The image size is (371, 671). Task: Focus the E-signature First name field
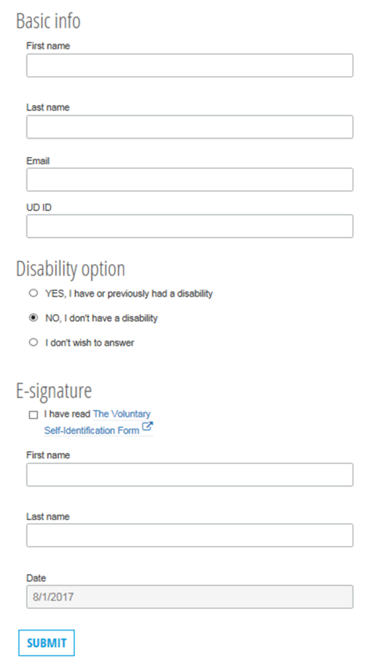point(190,475)
